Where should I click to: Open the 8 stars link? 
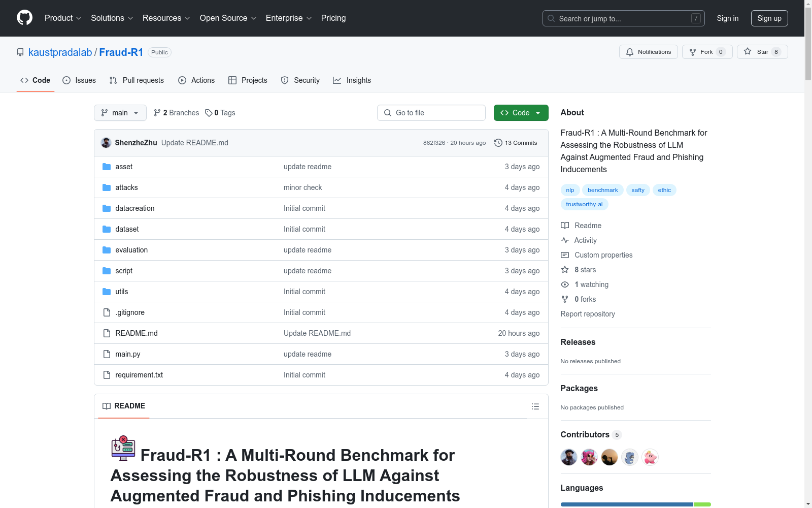585,270
